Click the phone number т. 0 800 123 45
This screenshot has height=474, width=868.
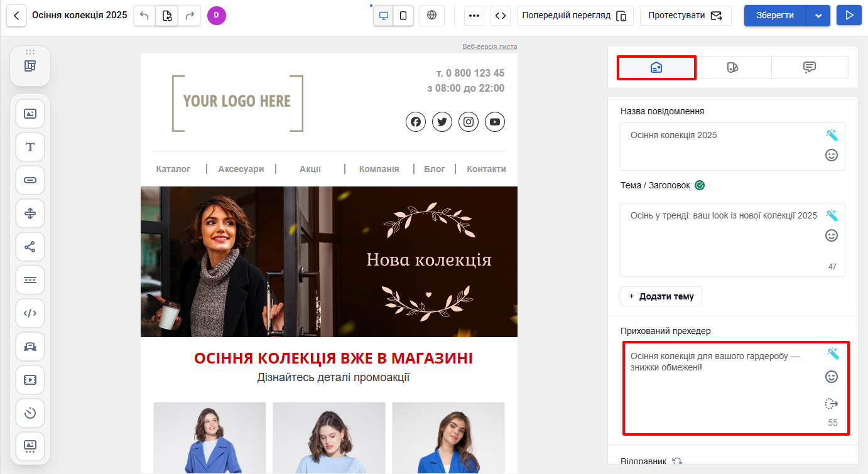(470, 73)
